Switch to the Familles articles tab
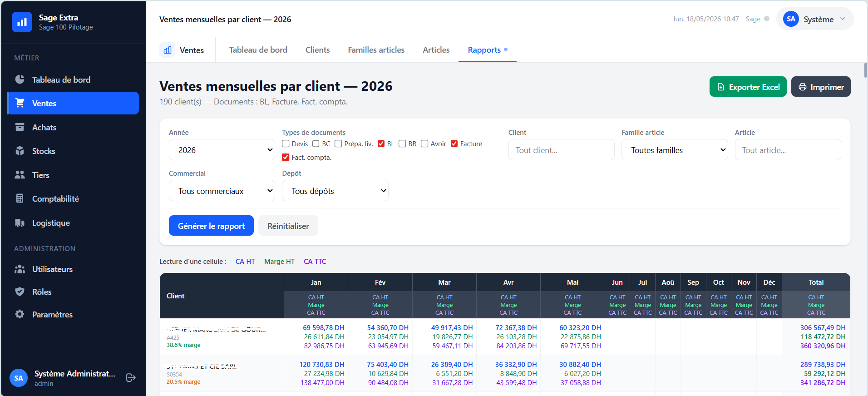The width and height of the screenshot is (868, 396). 376,50
